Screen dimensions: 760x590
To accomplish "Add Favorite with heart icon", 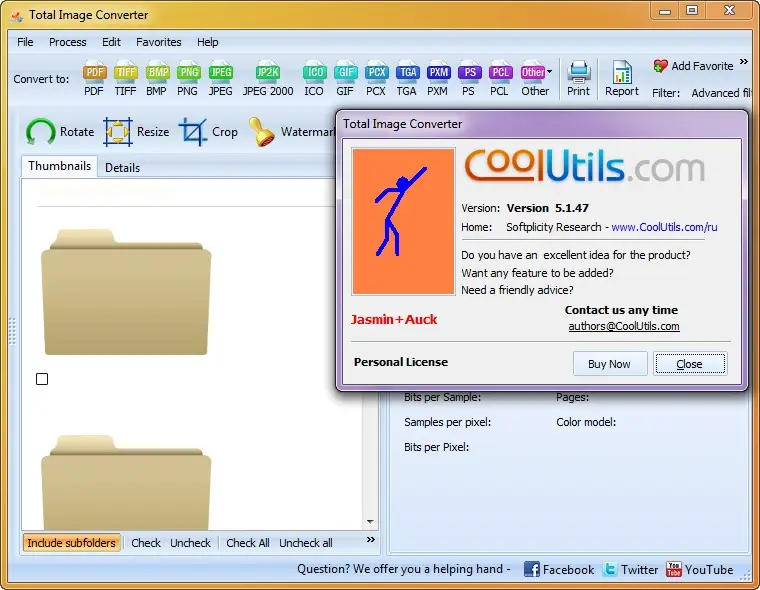I will [x=693, y=66].
